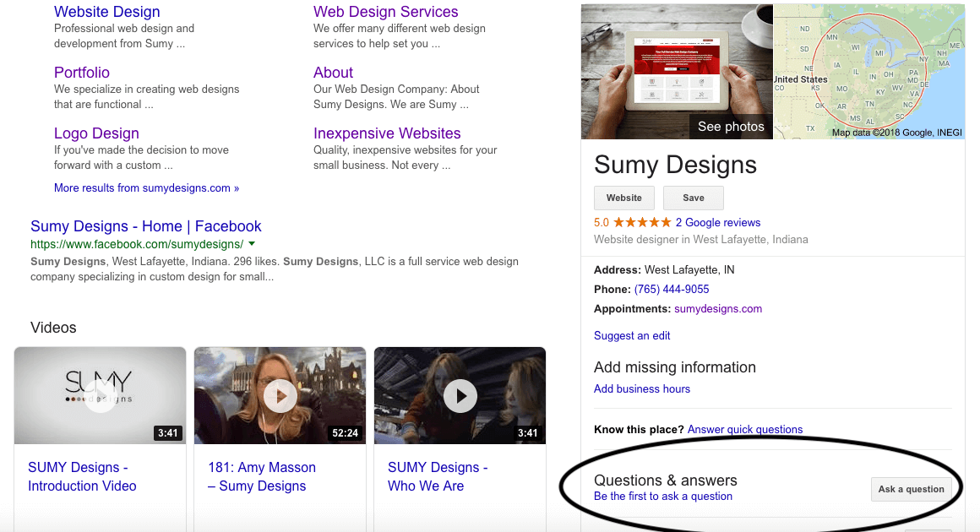Click Be the first to ask a question
Viewport: 980px width, 532px height.
(663, 497)
